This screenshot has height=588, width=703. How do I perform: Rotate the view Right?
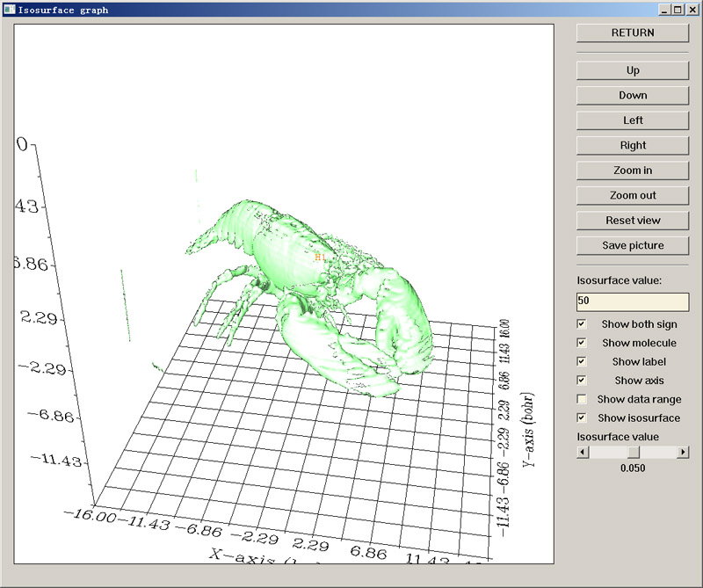632,145
